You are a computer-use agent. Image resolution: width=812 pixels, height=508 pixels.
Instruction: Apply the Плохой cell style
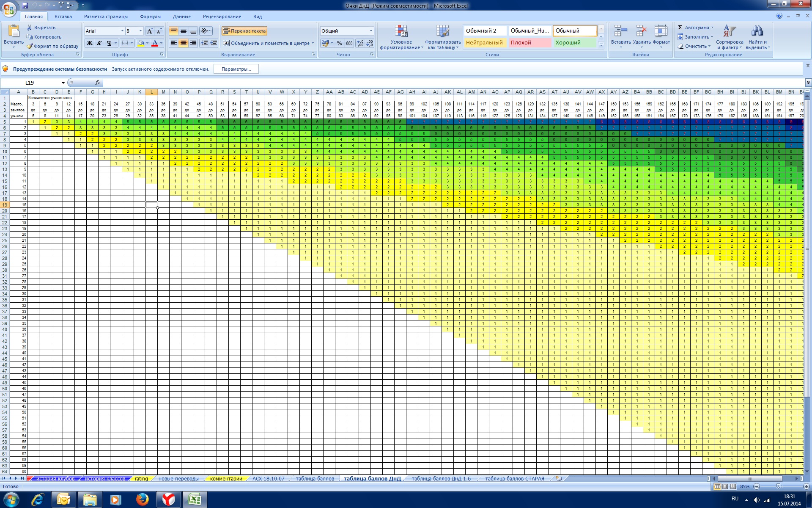[x=530, y=43]
